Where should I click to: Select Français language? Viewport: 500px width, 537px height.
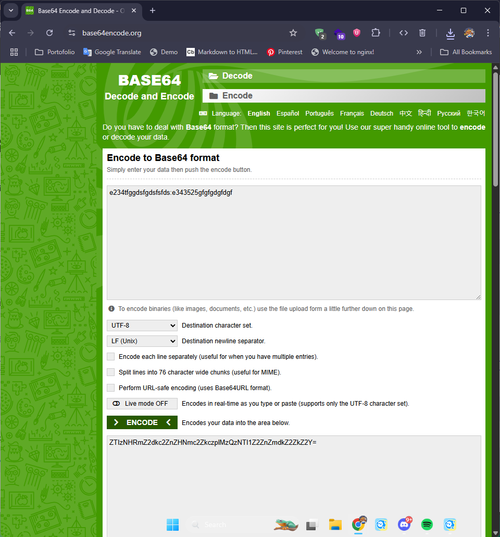tap(352, 113)
